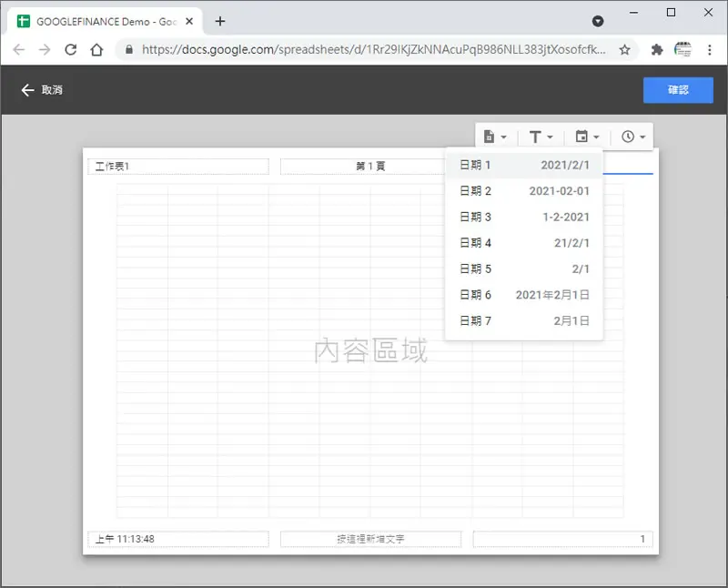Go to the browser home page

click(96, 50)
